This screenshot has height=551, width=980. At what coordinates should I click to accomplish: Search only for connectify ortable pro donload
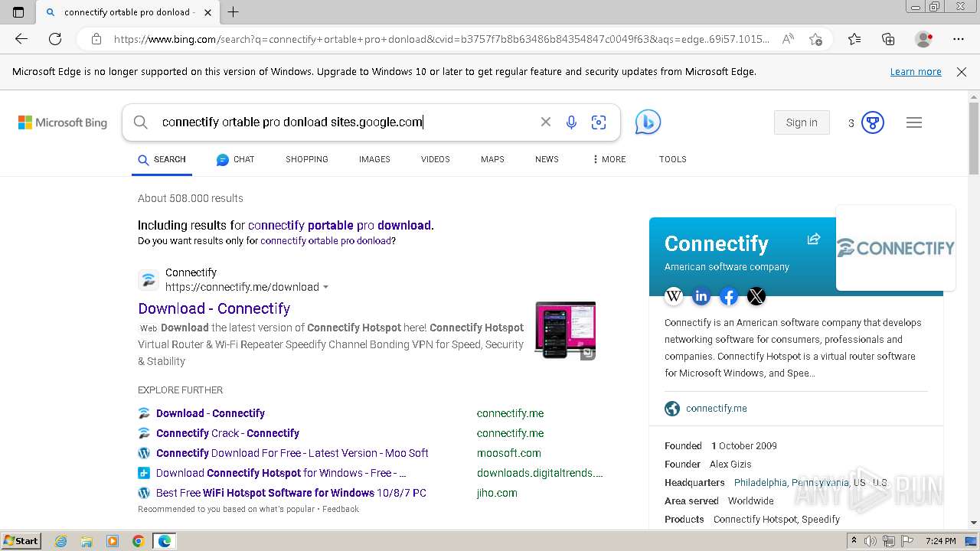click(326, 240)
